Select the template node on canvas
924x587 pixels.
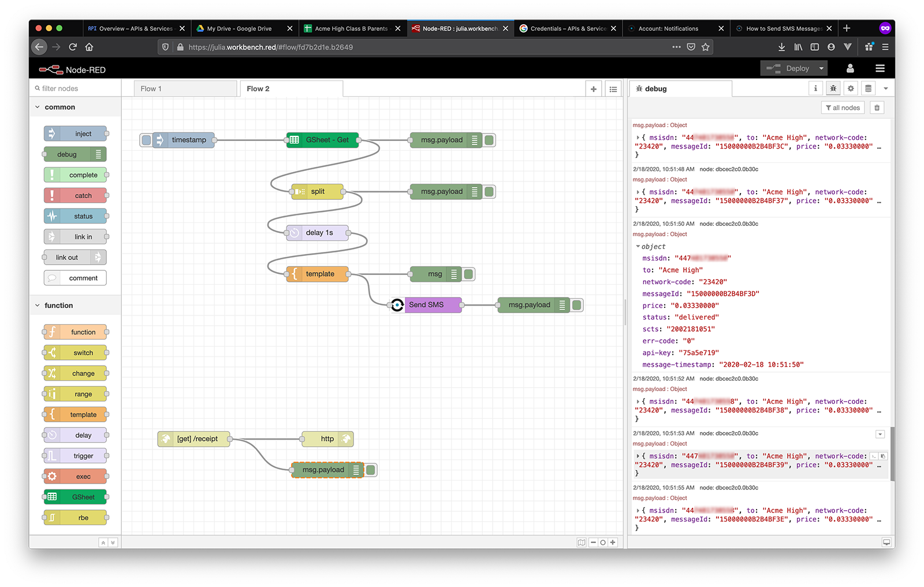pyautogui.click(x=318, y=274)
